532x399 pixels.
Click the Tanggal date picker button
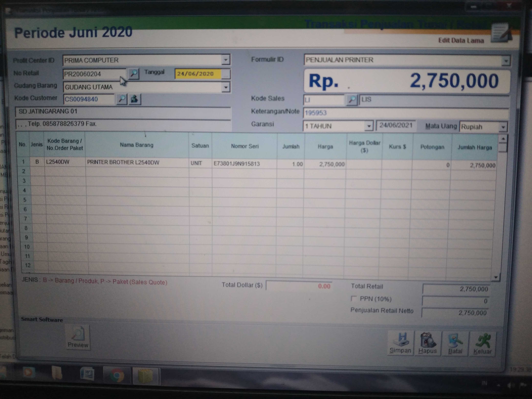pyautogui.click(x=226, y=74)
